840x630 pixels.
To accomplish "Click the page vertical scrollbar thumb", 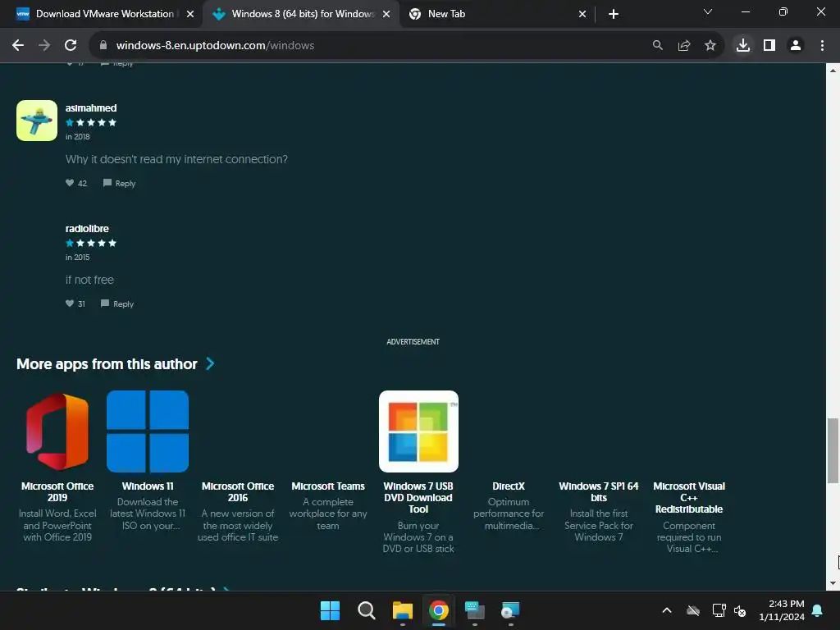I will click(833, 450).
